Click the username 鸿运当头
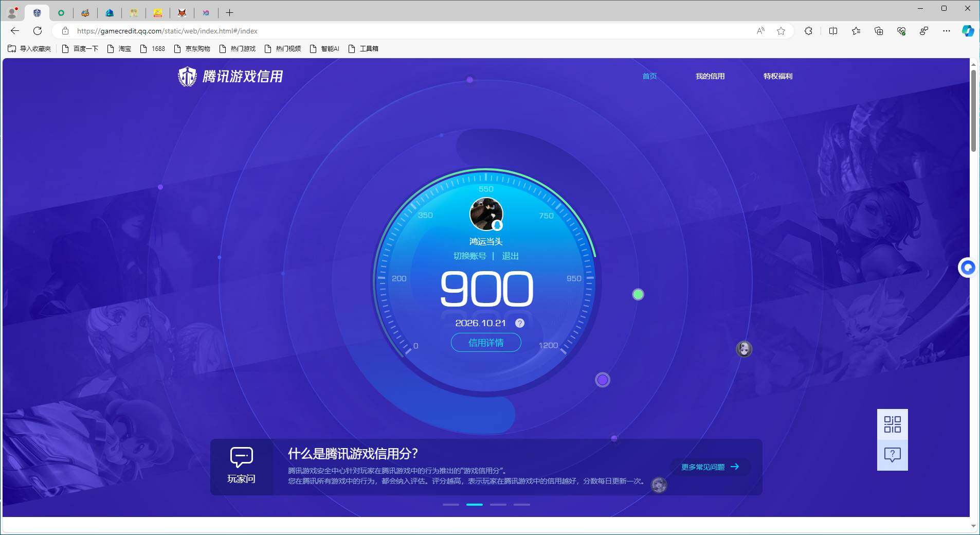 486,241
